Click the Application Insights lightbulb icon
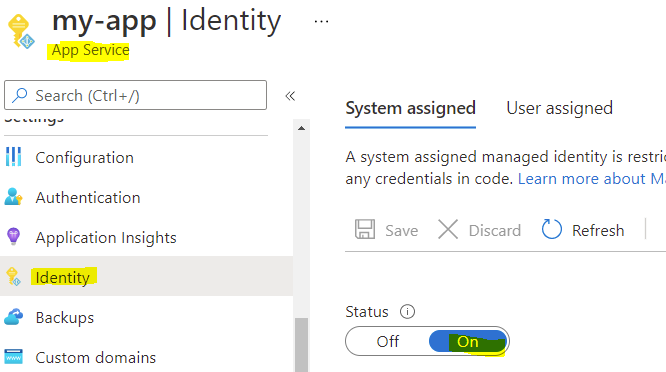Viewport: 666px width, 372px height. (x=13, y=236)
